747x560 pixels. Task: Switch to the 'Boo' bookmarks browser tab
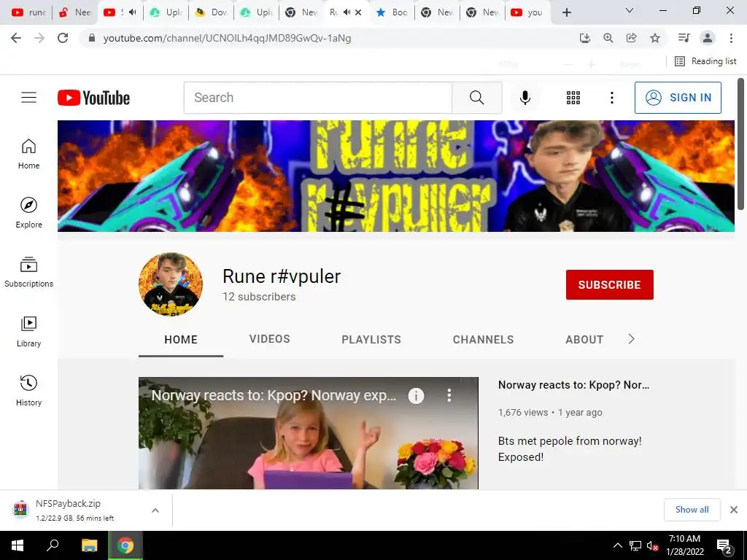392,12
